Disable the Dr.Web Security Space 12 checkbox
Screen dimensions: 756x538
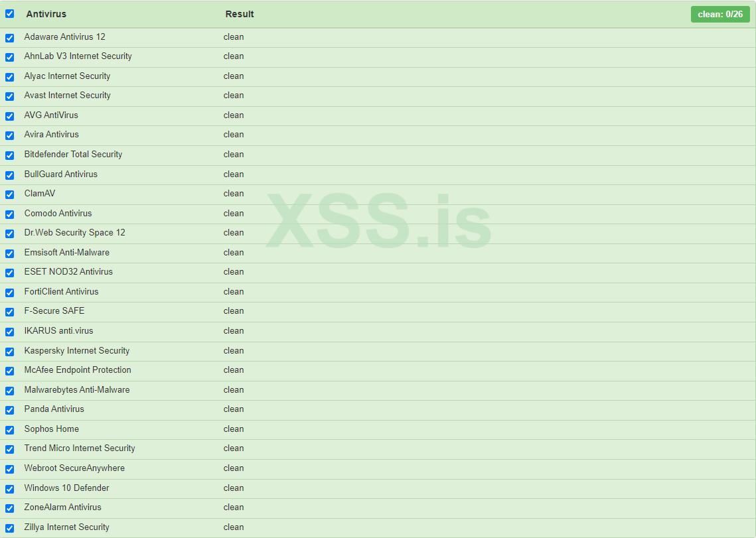[9, 234]
